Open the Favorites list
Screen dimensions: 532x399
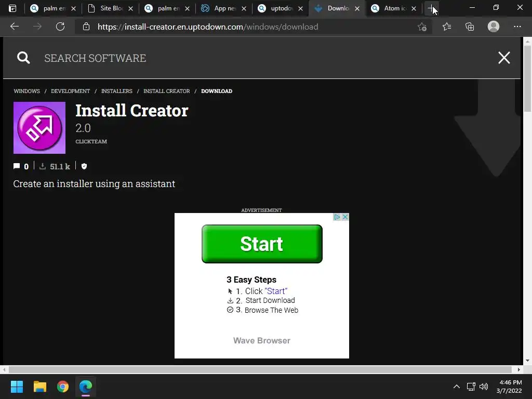(446, 26)
